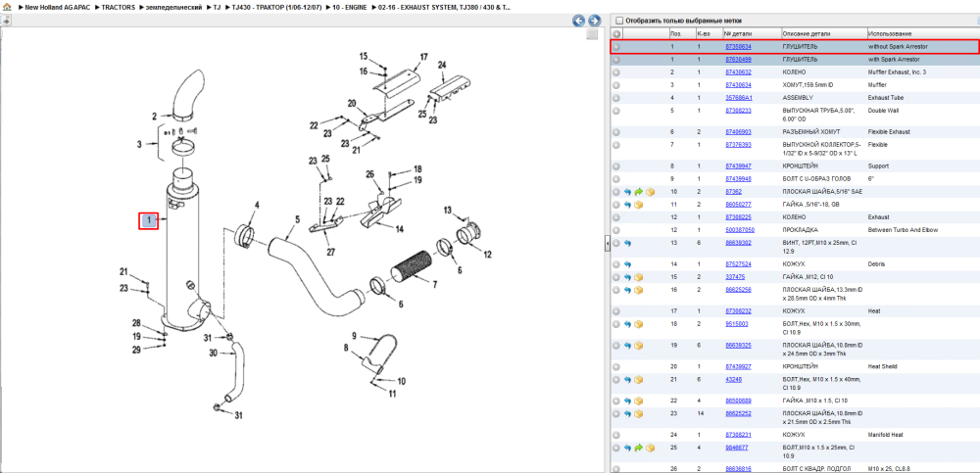Click add icon for ASSEMBLY 357686A1 row
This screenshot has width=980, height=473.
pos(616,98)
